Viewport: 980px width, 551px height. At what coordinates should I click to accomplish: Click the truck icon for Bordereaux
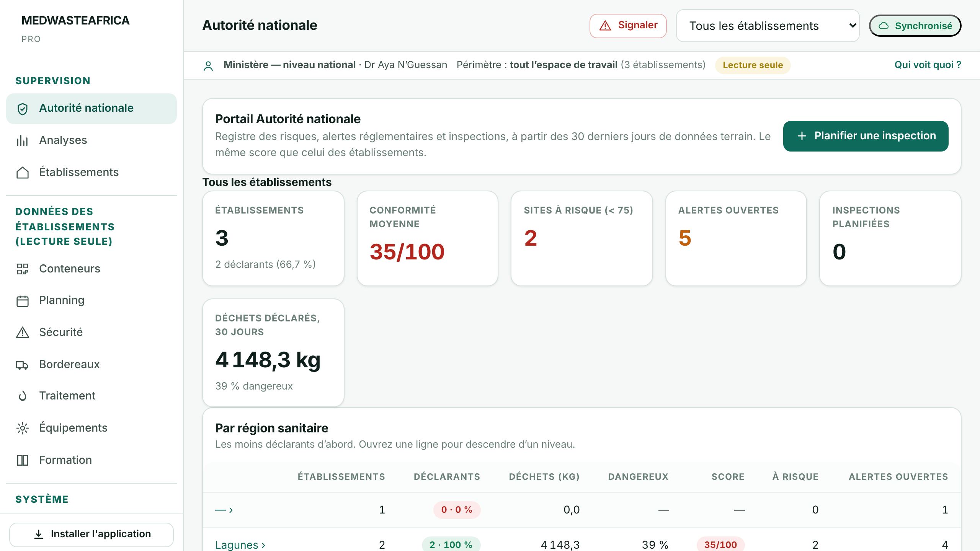(23, 365)
